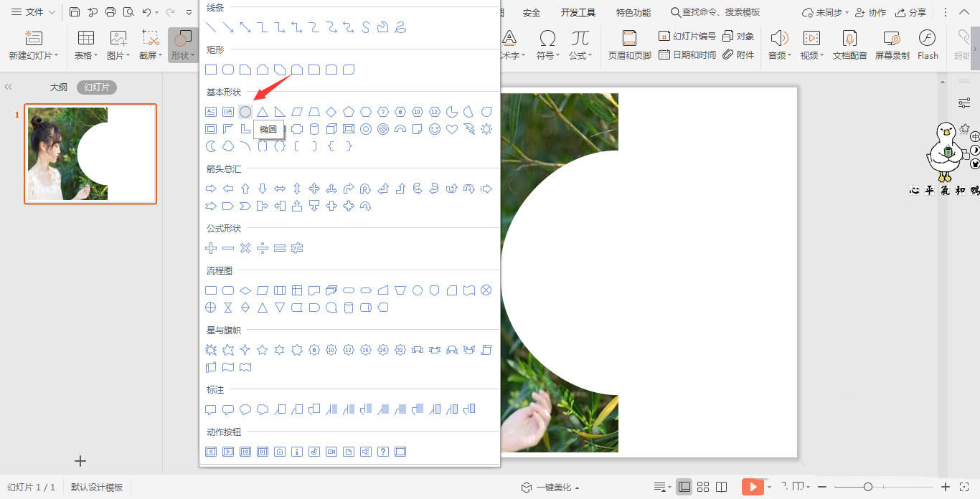Choose the diamond basic shape
The width and height of the screenshot is (980, 499).
(331, 112)
